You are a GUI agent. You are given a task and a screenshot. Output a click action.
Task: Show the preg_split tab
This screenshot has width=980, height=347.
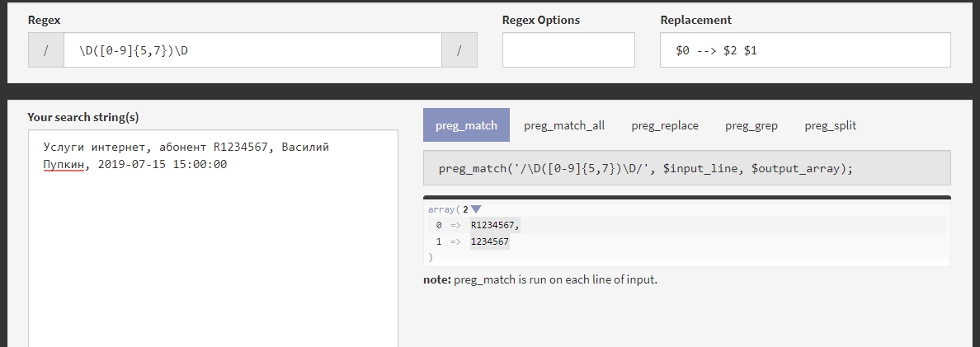pyautogui.click(x=830, y=125)
